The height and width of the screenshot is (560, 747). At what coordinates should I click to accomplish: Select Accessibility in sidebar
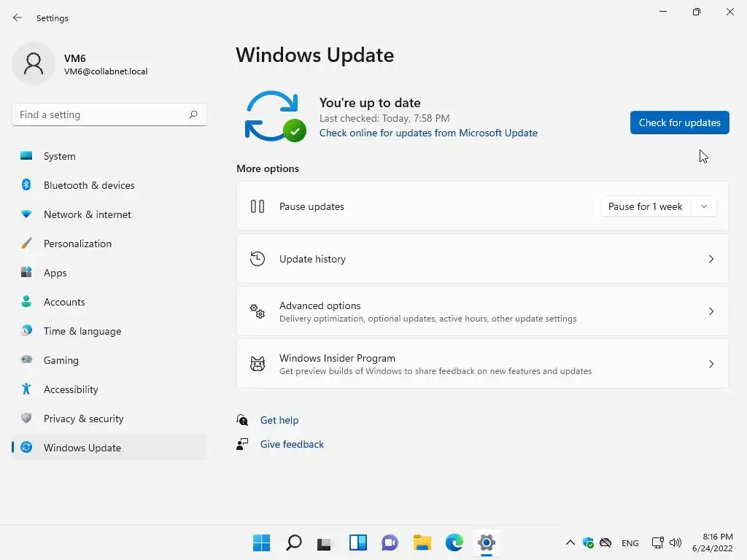point(109,389)
